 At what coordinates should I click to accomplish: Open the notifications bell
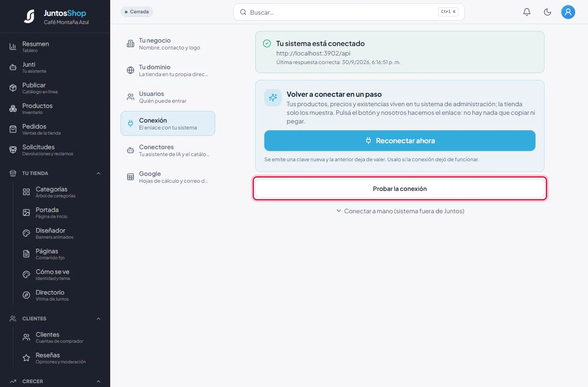click(527, 12)
